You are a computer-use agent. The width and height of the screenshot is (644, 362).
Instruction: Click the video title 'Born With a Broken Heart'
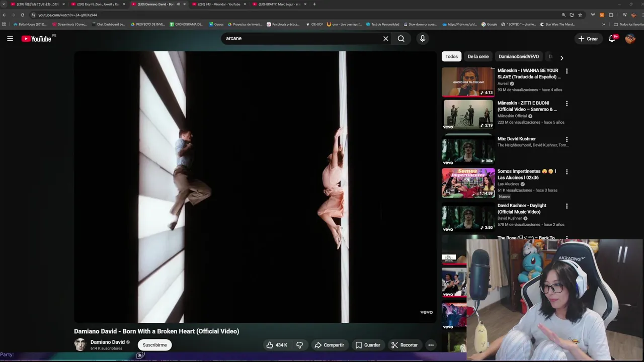156,331
